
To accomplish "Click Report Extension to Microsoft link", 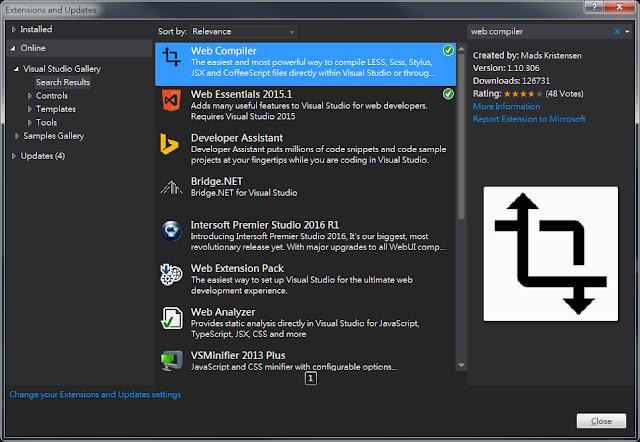I will [x=529, y=119].
